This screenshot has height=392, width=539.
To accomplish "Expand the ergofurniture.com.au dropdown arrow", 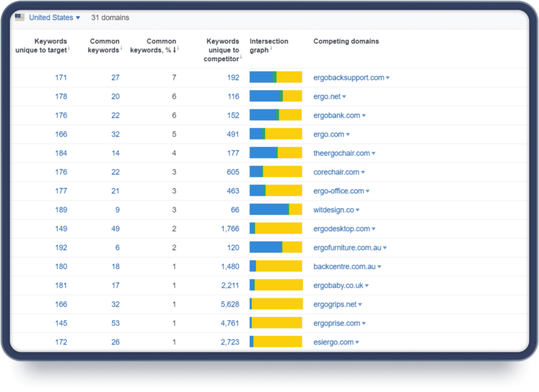I will coord(385,248).
